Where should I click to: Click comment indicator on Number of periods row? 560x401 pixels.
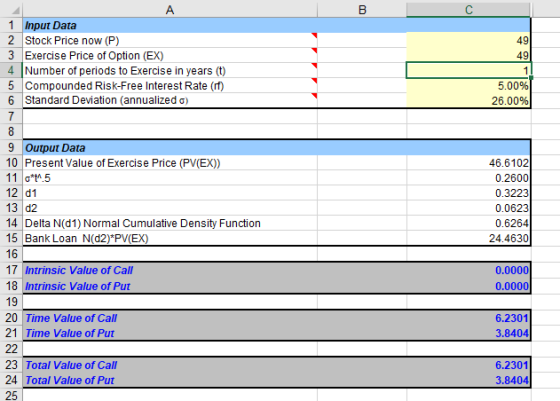pos(315,65)
